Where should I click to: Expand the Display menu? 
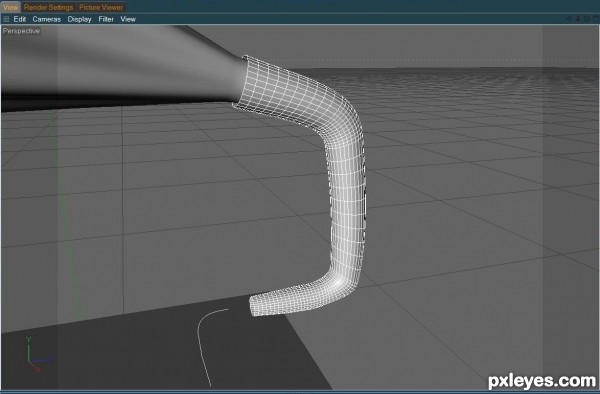(79, 19)
